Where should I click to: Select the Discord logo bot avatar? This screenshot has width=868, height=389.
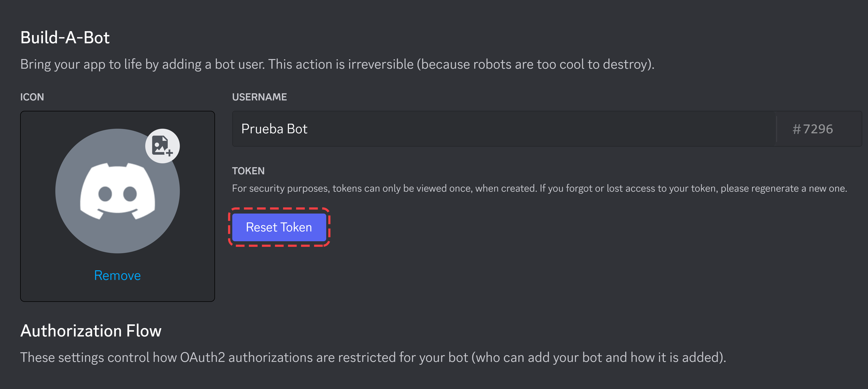click(117, 191)
